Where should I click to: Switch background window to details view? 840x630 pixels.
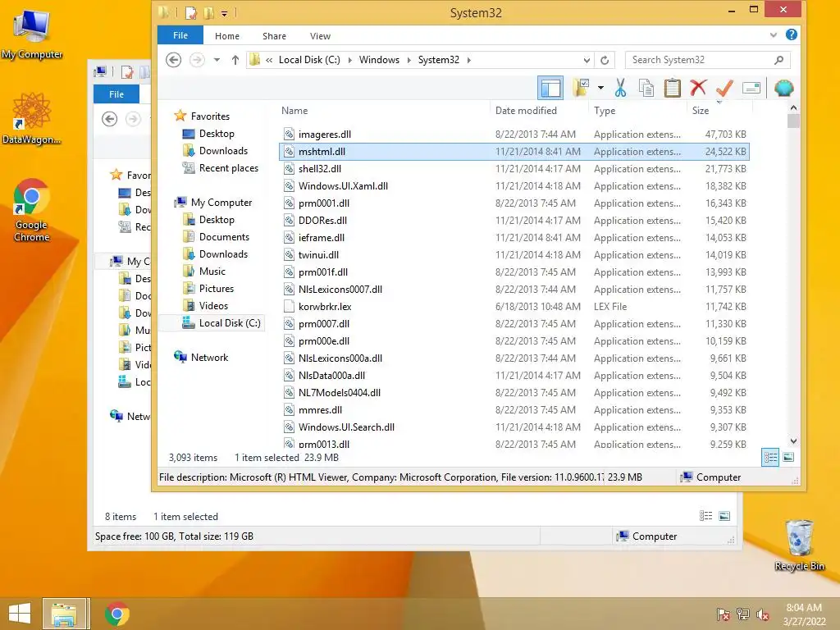[706, 516]
